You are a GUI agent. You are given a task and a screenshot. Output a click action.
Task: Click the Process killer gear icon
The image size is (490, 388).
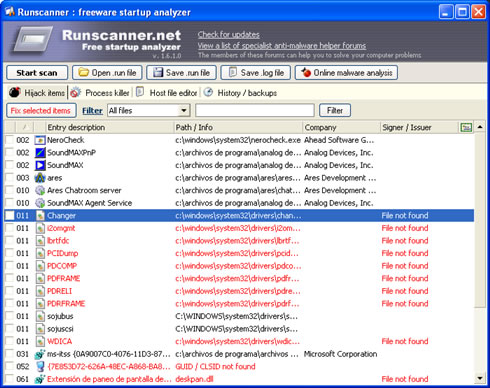pyautogui.click(x=75, y=92)
